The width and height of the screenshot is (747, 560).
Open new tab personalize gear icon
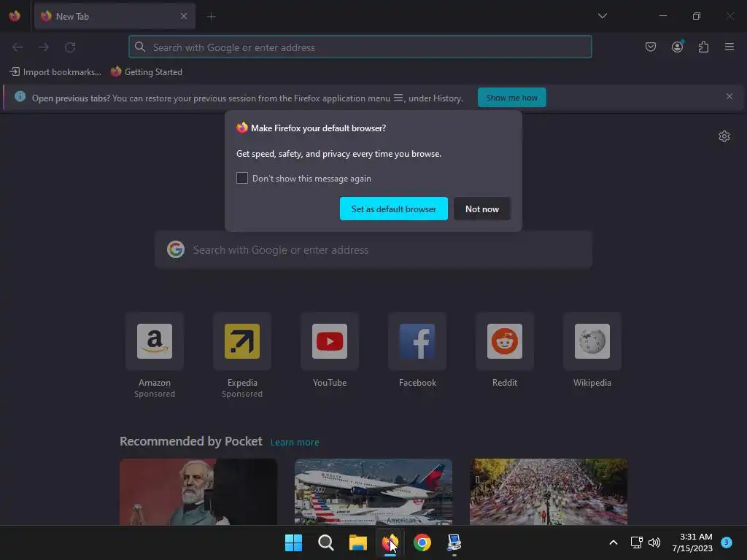[724, 136]
